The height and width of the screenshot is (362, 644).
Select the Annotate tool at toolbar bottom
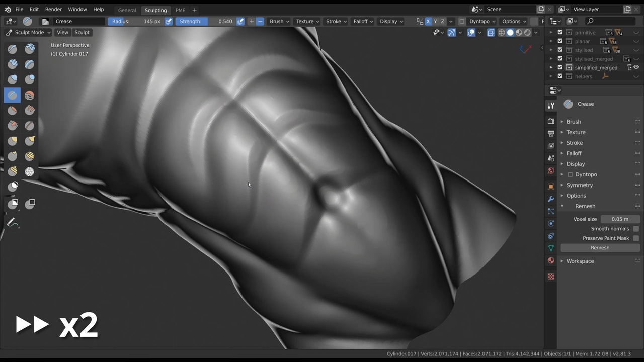(12, 222)
